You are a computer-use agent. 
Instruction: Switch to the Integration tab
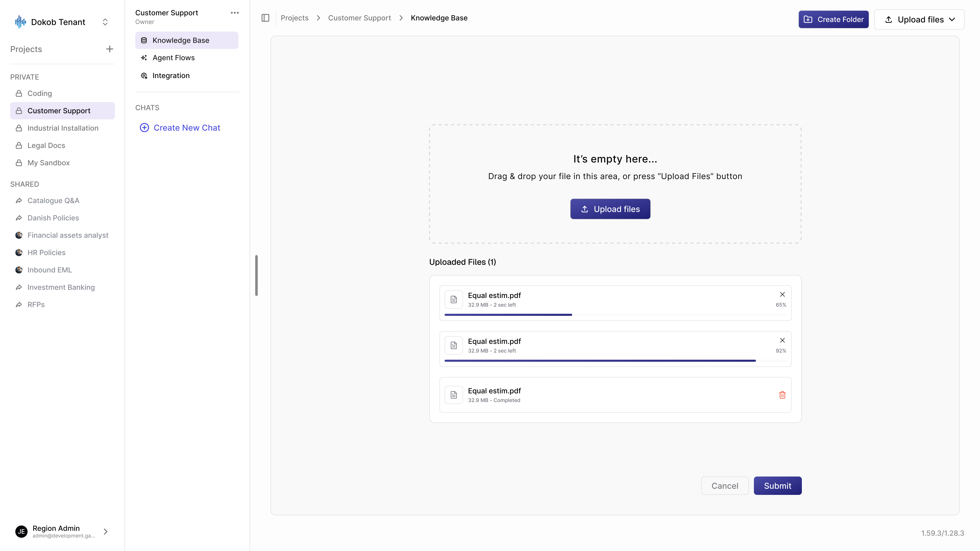[x=187, y=76]
